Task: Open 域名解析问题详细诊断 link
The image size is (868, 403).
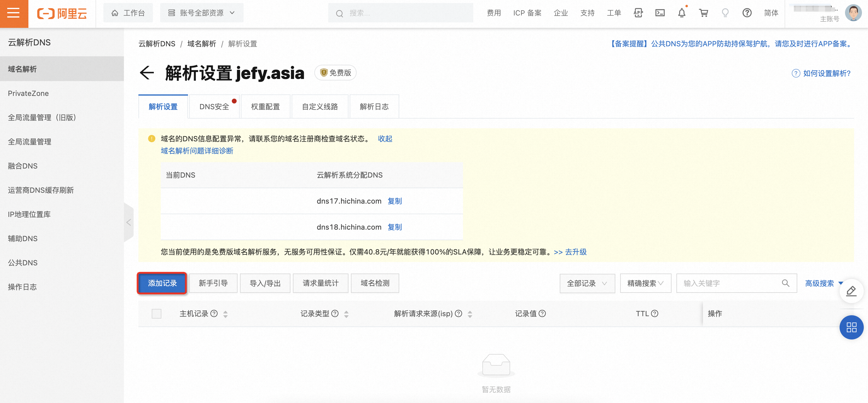Action: point(197,151)
